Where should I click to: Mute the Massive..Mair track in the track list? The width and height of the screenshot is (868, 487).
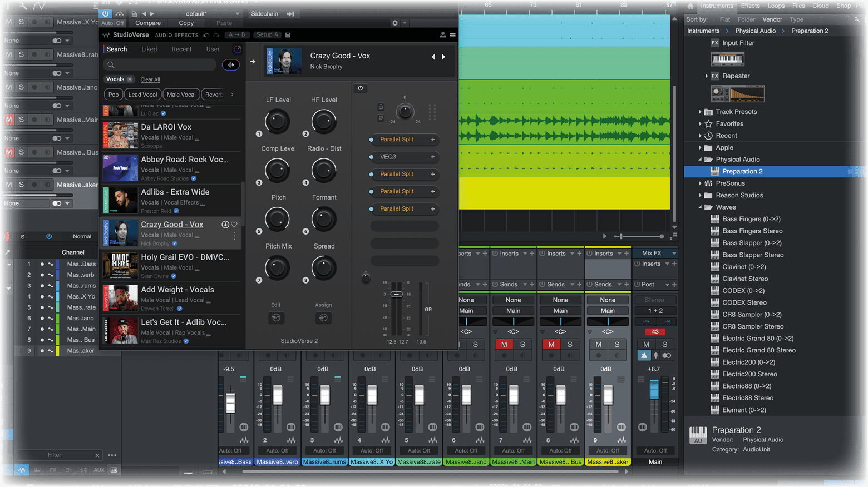point(9,120)
